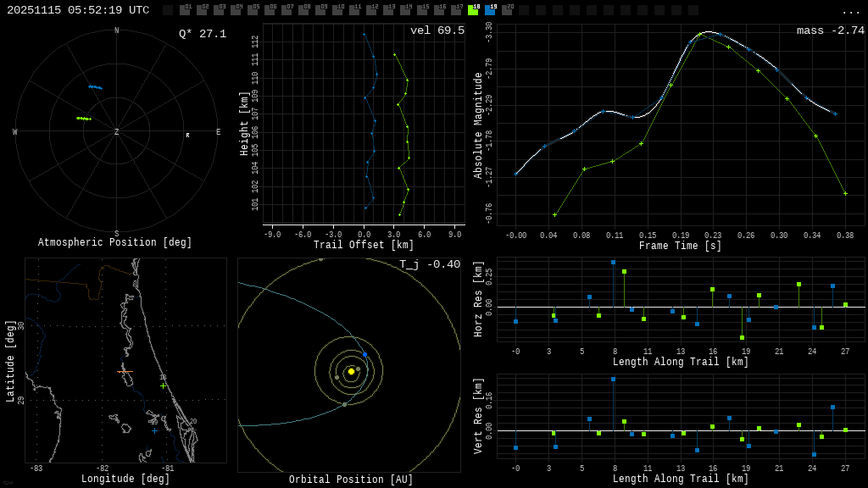Click the Absolute Magnitude axis title
The image size is (868, 488).
tap(477, 125)
